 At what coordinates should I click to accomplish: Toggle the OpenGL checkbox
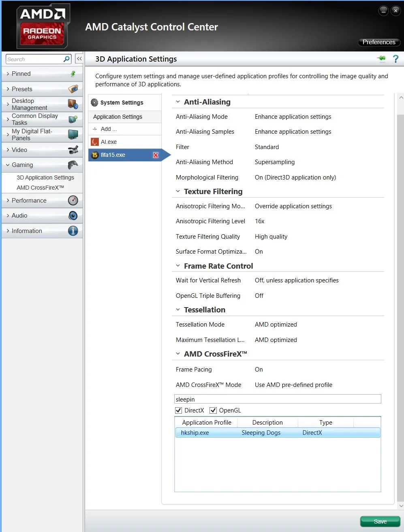point(213,410)
